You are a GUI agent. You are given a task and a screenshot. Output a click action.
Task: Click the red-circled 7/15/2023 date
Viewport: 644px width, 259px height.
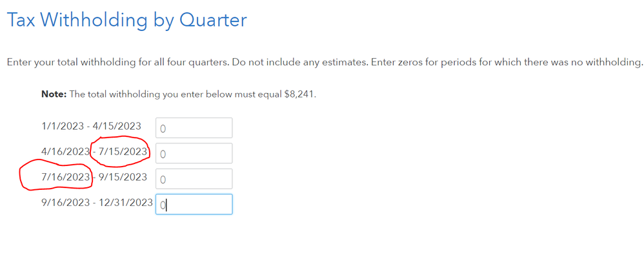click(123, 152)
